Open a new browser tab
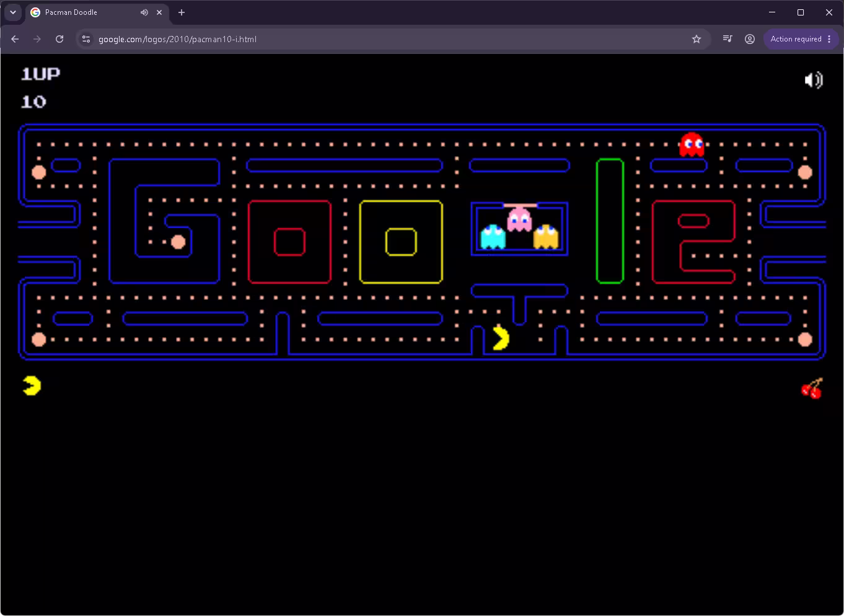The width and height of the screenshot is (844, 616). pos(182,12)
